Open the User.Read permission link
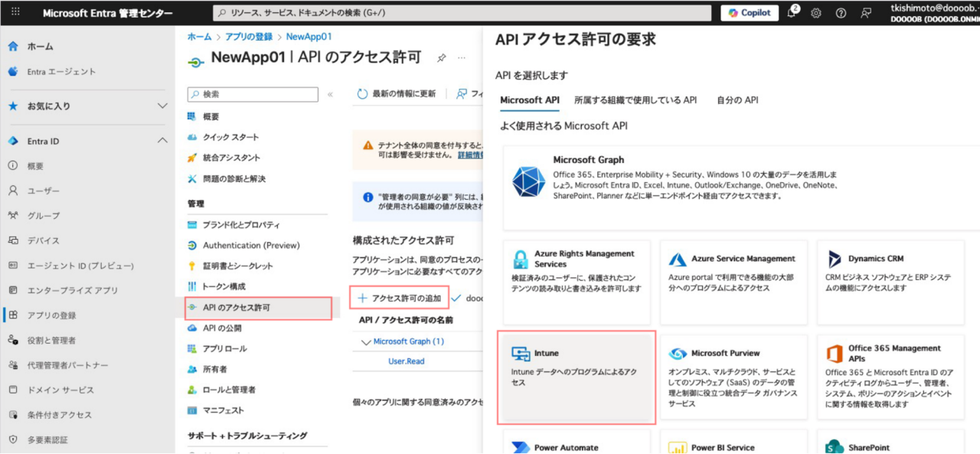The height and width of the screenshot is (454, 980). [x=406, y=361]
